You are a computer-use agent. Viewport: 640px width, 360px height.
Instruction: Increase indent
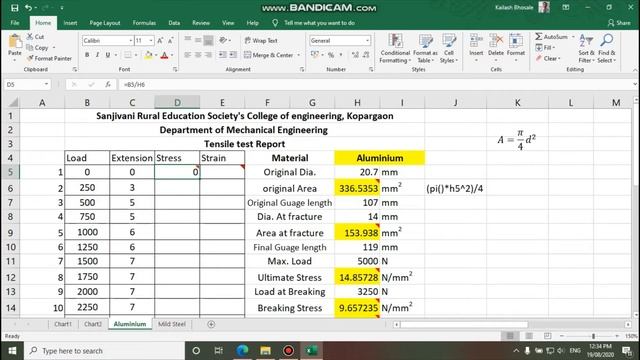233,55
